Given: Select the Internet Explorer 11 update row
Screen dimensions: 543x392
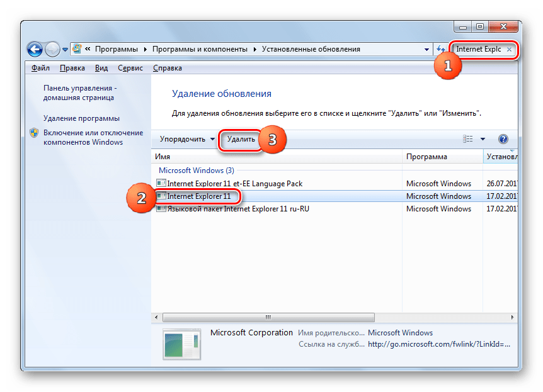Looking at the screenshot, I should pyautogui.click(x=334, y=196).
